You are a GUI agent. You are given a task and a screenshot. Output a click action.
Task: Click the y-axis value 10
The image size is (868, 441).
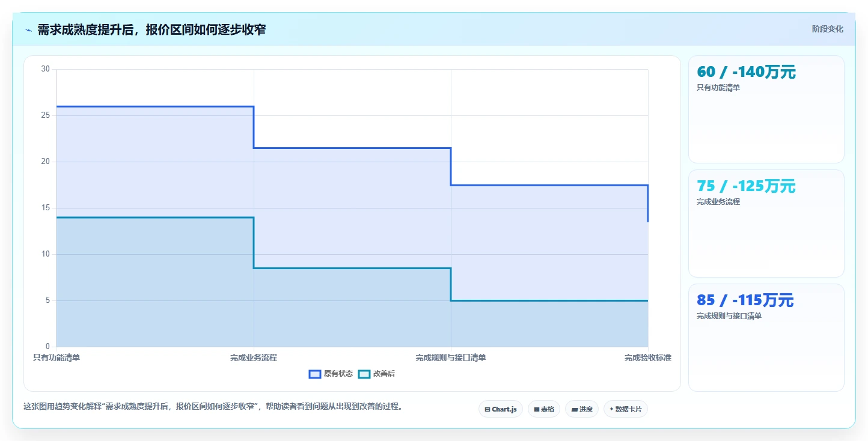pos(46,254)
